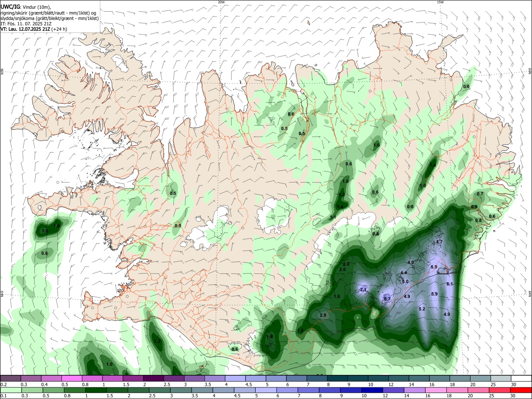Pick the deep navy blue legend swatch
Image resolution: width=532 pixels, height=399 pixels.
coord(372,390)
